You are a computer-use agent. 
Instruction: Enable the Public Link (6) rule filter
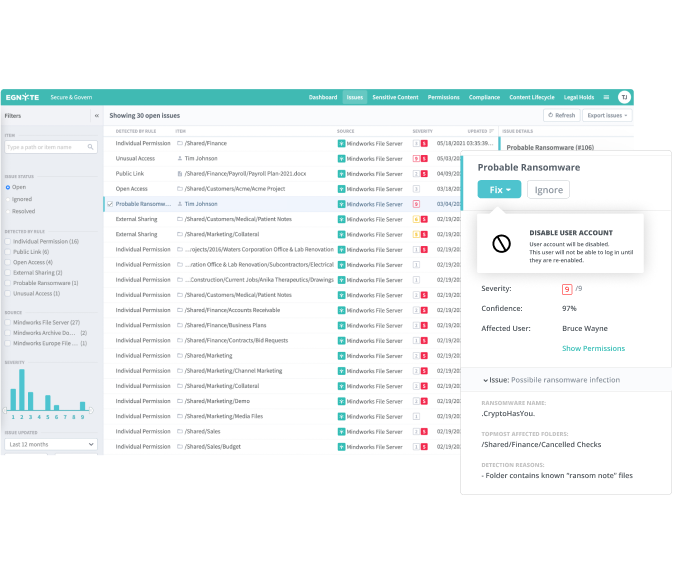click(x=9, y=252)
